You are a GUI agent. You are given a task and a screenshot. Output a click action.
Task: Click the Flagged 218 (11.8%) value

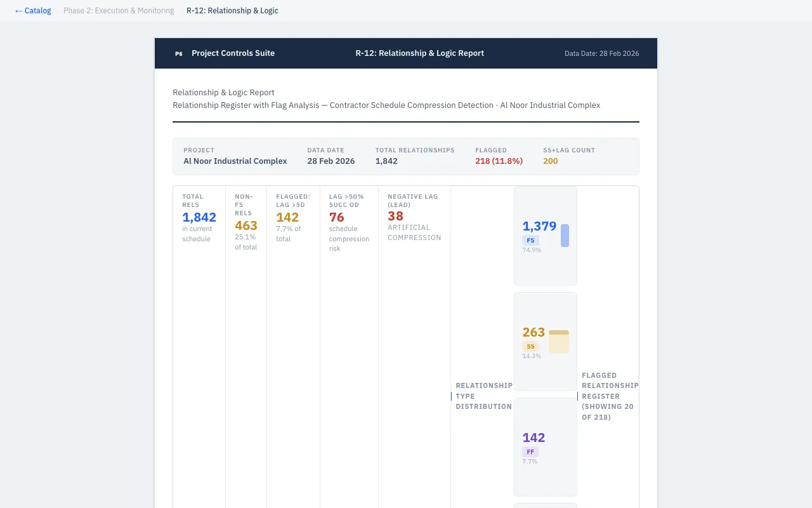point(499,161)
